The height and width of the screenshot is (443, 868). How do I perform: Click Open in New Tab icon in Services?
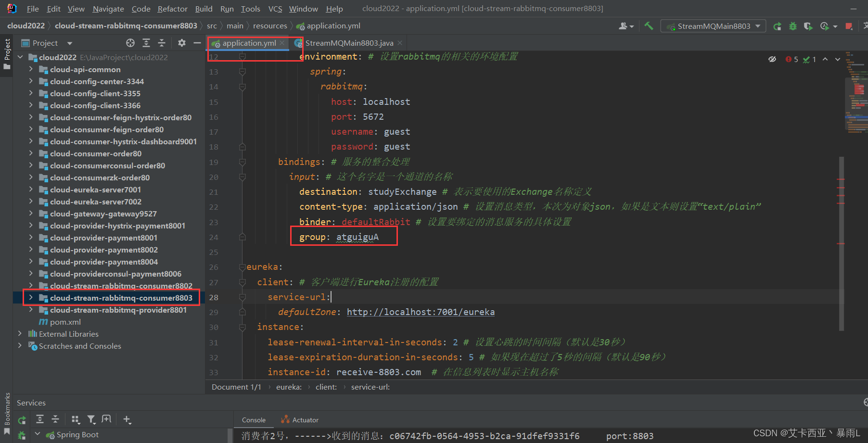point(106,419)
